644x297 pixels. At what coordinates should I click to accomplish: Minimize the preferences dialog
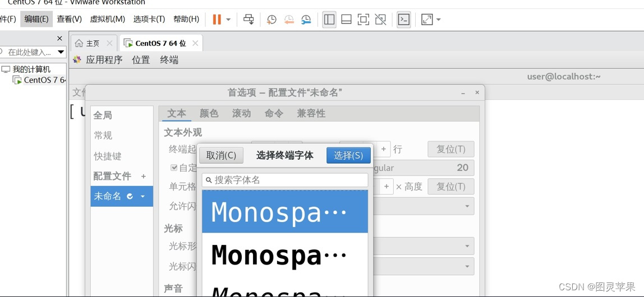[463, 93]
